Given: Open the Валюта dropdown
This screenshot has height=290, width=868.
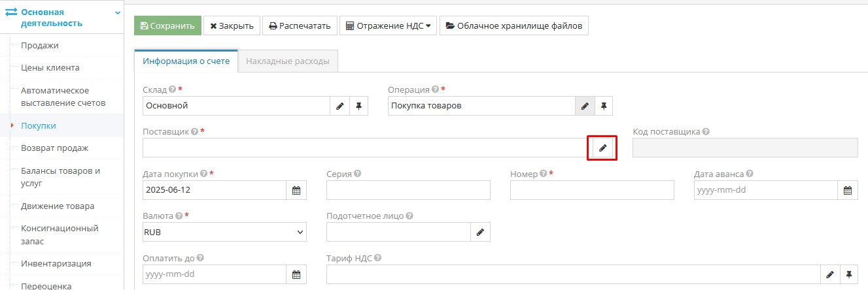Looking at the screenshot, I should [x=224, y=232].
